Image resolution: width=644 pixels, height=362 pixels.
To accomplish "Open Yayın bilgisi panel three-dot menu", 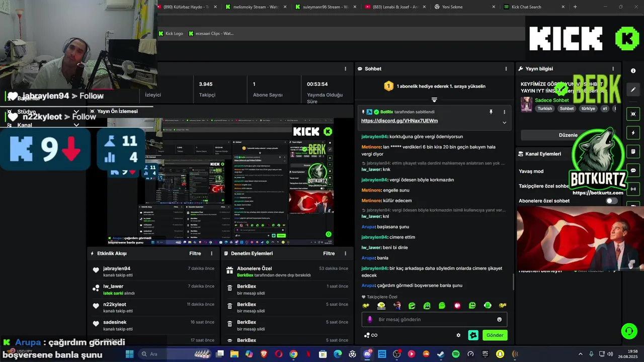I will [613, 69].
